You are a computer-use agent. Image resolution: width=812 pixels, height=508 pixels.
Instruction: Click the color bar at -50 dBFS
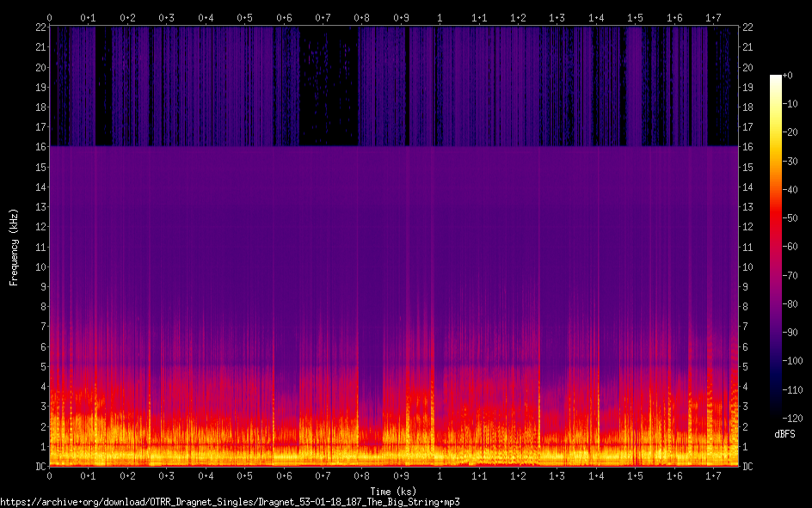[x=775, y=218]
